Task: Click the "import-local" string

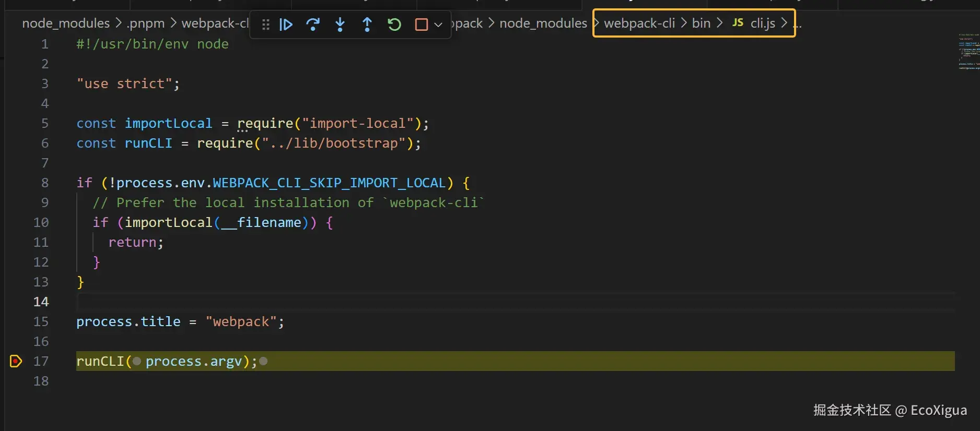Action: point(358,123)
